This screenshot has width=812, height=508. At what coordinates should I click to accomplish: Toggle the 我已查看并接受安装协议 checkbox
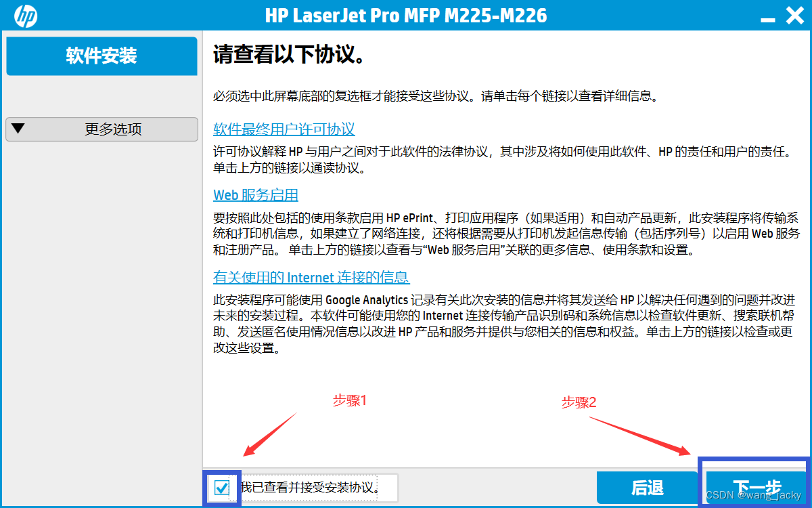coord(222,488)
